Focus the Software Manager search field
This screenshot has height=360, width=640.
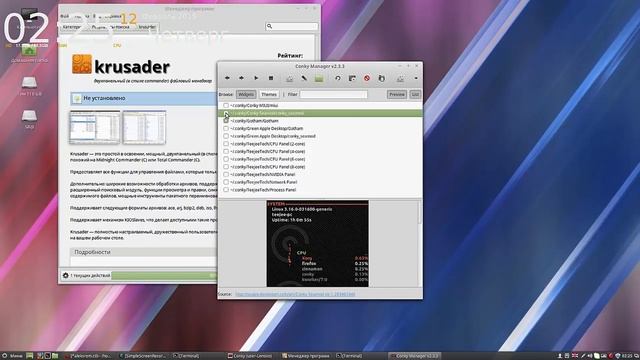coord(291,26)
